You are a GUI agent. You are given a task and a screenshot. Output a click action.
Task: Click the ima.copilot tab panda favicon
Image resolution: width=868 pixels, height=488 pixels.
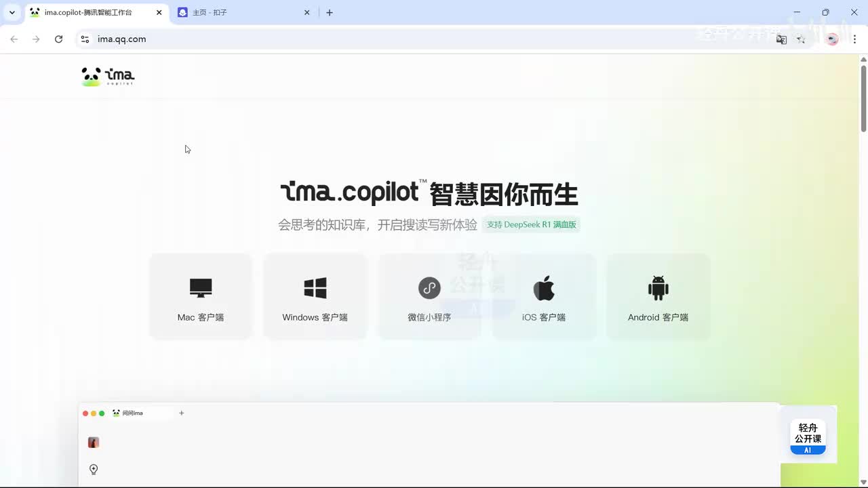pyautogui.click(x=35, y=12)
